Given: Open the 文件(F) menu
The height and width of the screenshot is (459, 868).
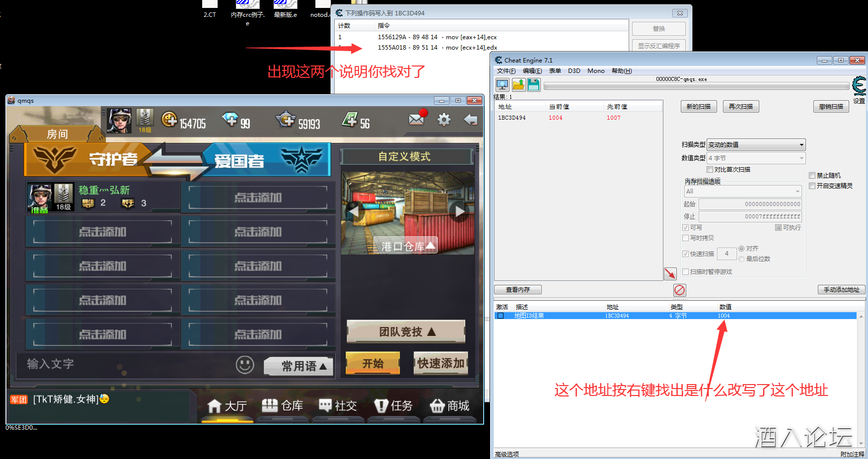Looking at the screenshot, I should (506, 71).
